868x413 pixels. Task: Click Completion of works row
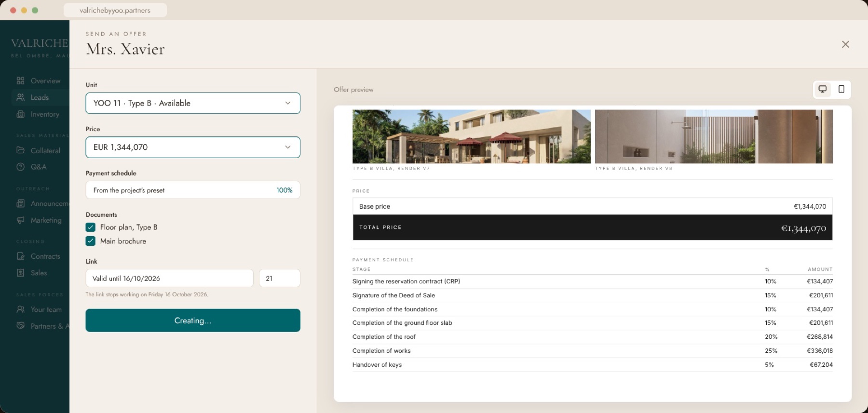click(593, 351)
